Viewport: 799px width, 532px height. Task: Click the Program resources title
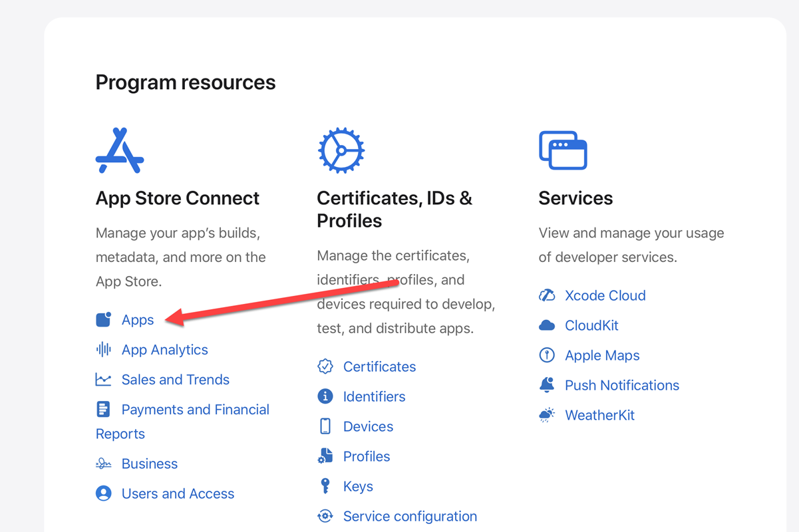tap(186, 82)
